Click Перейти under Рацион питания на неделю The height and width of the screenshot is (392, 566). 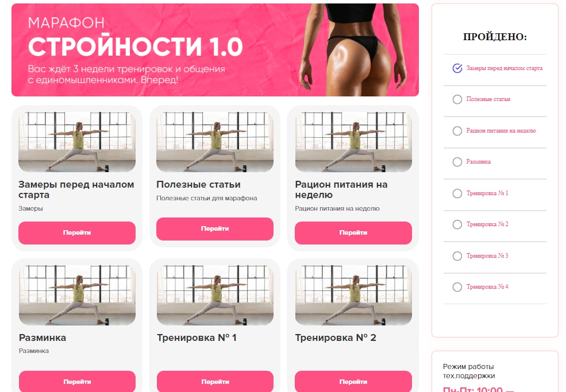353,233
